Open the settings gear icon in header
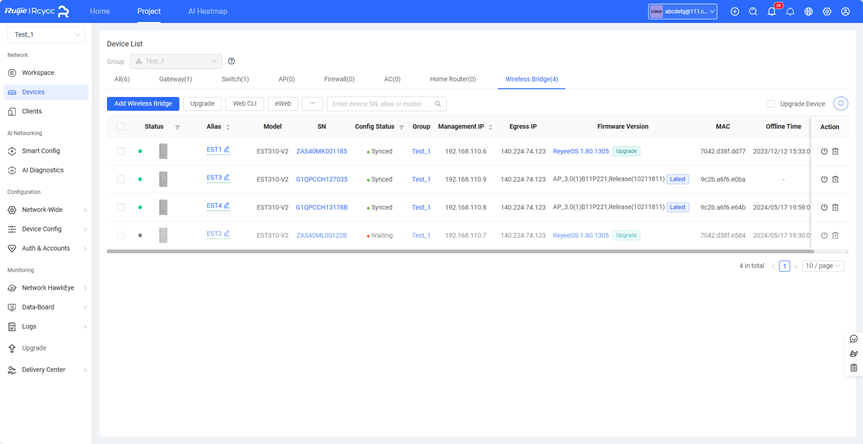Image resolution: width=863 pixels, height=444 pixels. coord(827,12)
